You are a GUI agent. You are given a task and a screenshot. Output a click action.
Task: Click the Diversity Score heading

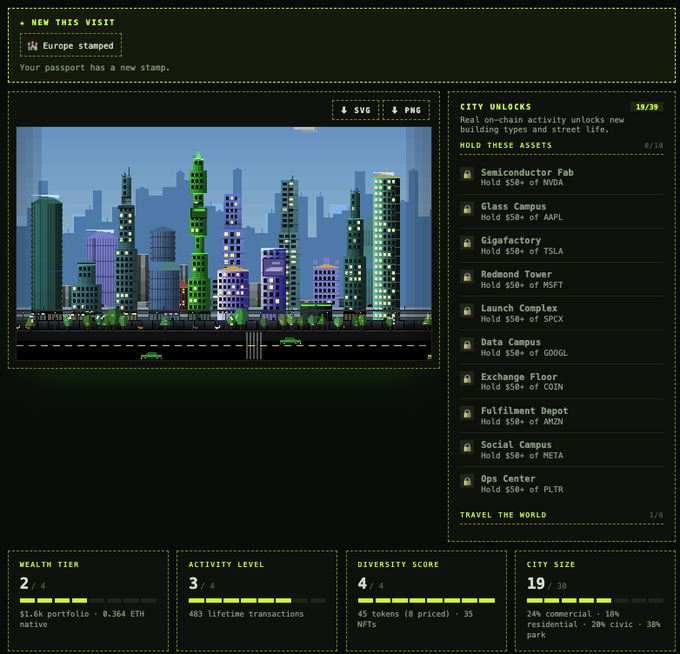[398, 564]
